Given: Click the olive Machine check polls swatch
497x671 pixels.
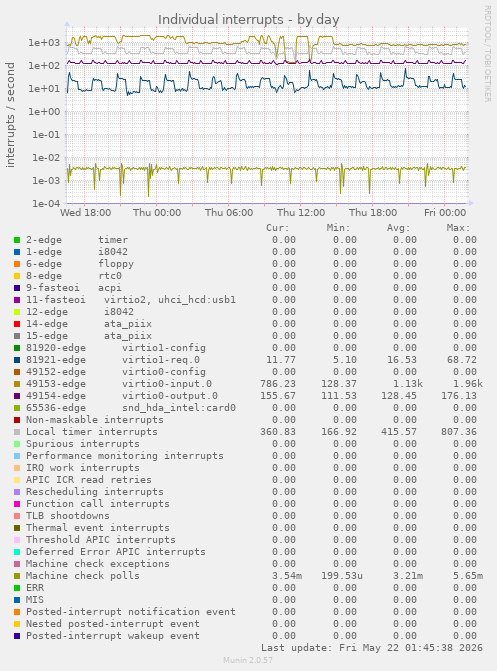Looking at the screenshot, I should point(17,576).
